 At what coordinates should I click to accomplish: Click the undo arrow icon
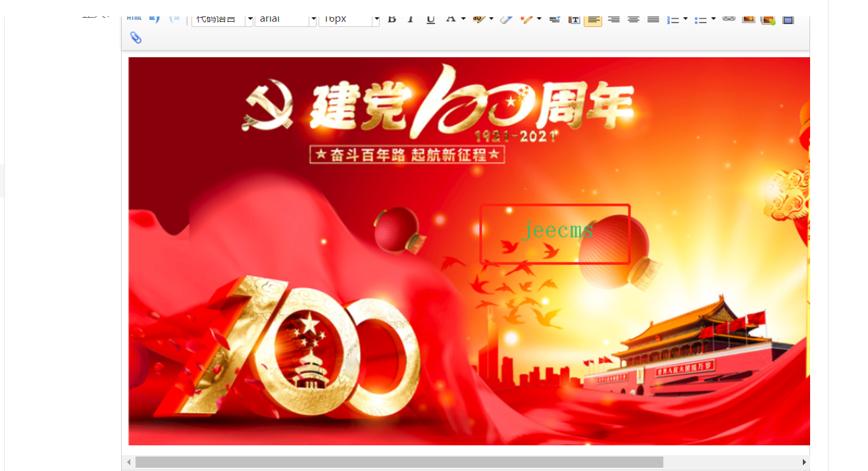pos(154,19)
